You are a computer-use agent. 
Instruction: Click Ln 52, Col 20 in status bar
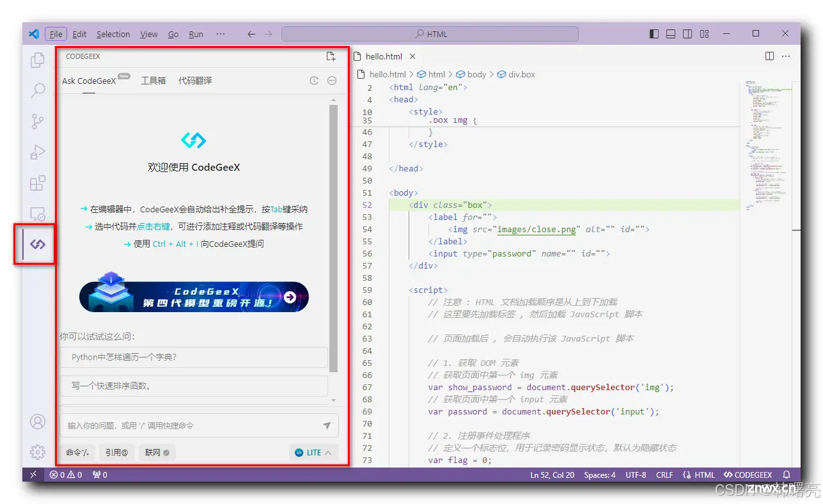coord(553,475)
